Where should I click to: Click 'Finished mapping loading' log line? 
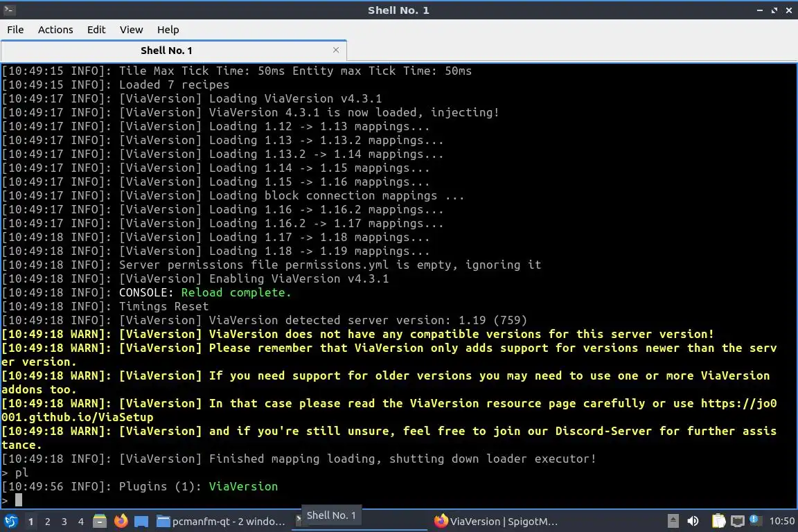(x=299, y=458)
